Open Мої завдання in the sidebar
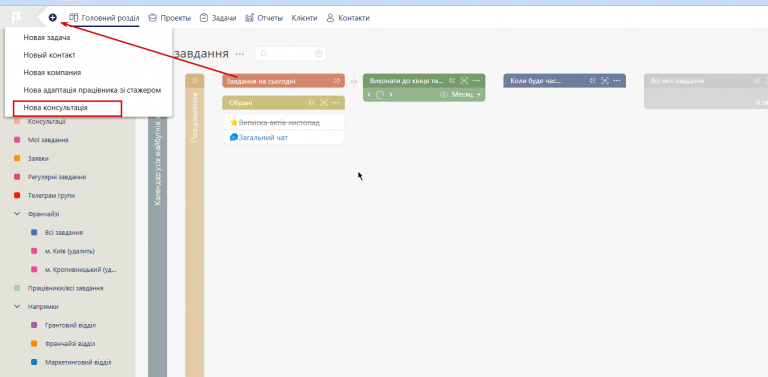 coord(48,140)
